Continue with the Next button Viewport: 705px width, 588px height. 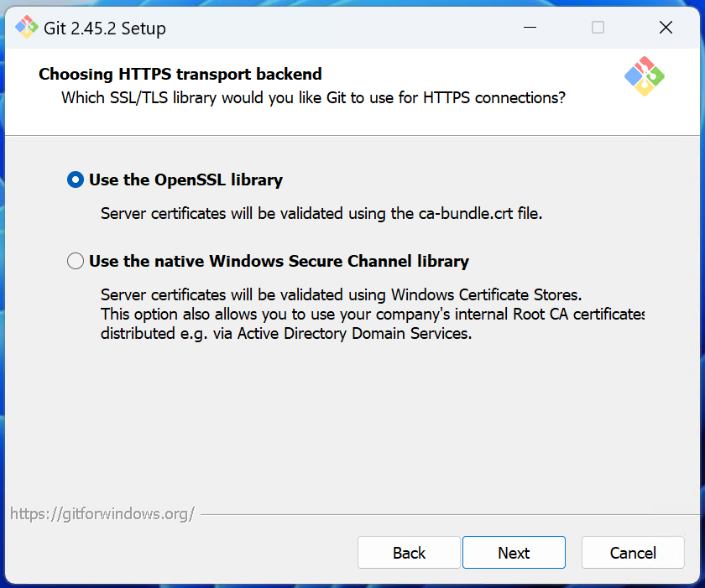(x=514, y=552)
